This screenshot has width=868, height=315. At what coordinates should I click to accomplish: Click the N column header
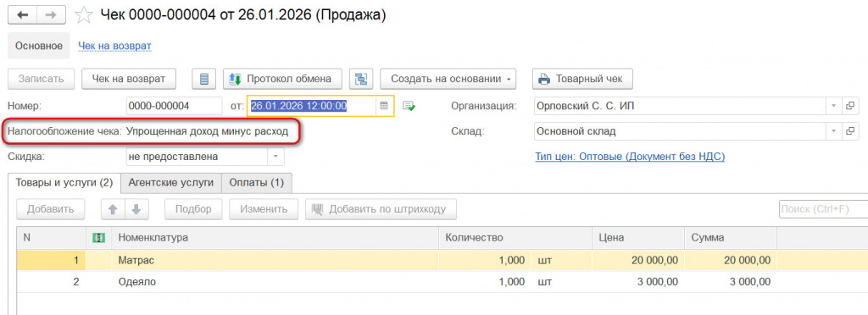coord(51,238)
